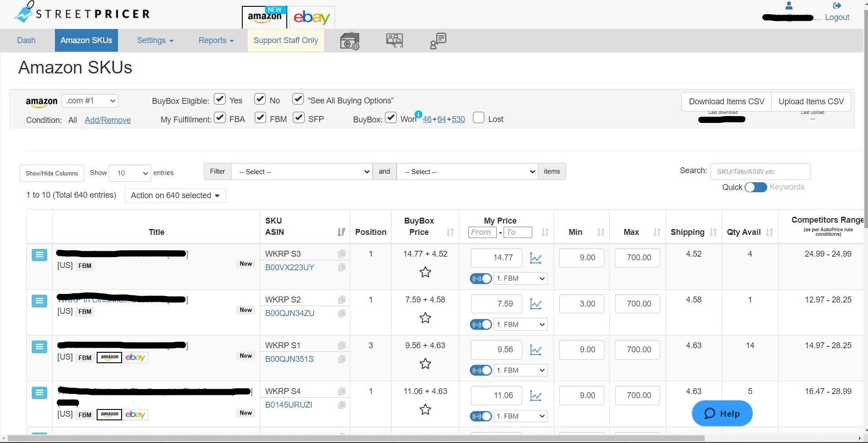Image resolution: width=868 pixels, height=443 pixels.
Task: Switch to the eBay tab
Action: pos(312,18)
